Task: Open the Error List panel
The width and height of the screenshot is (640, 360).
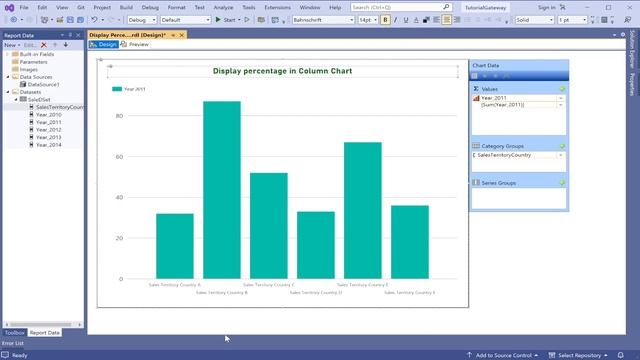Action: point(13,343)
